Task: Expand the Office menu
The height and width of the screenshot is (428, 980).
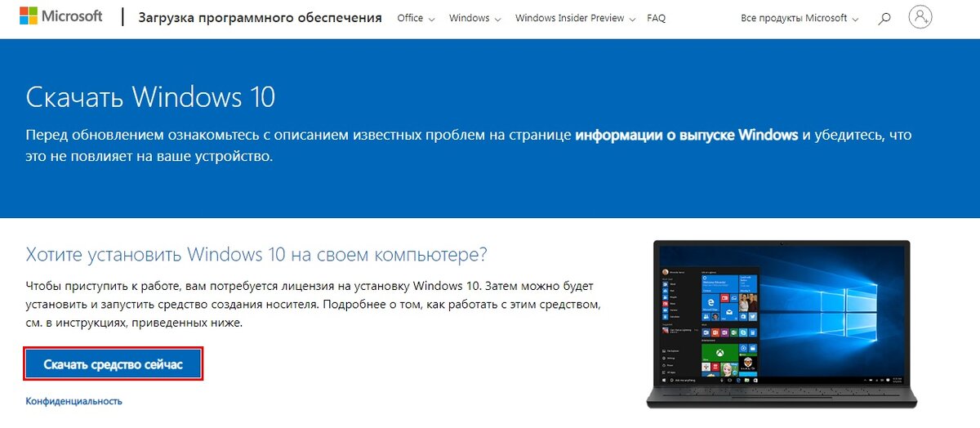Action: tap(416, 18)
